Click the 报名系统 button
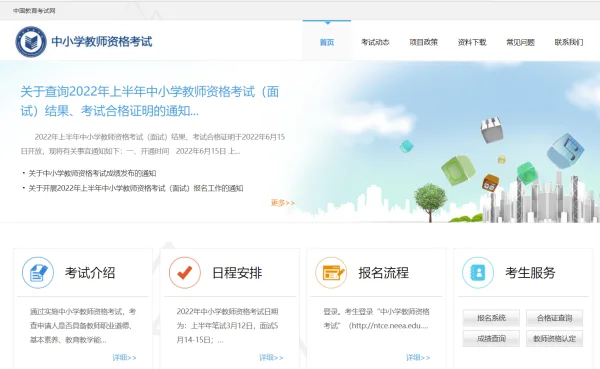The width and height of the screenshot is (600, 369). pos(491,318)
